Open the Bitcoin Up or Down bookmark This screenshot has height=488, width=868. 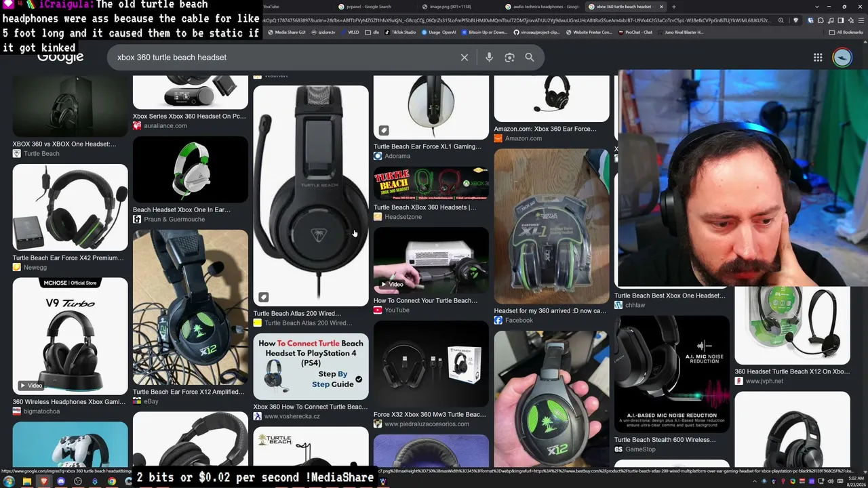[484, 32]
